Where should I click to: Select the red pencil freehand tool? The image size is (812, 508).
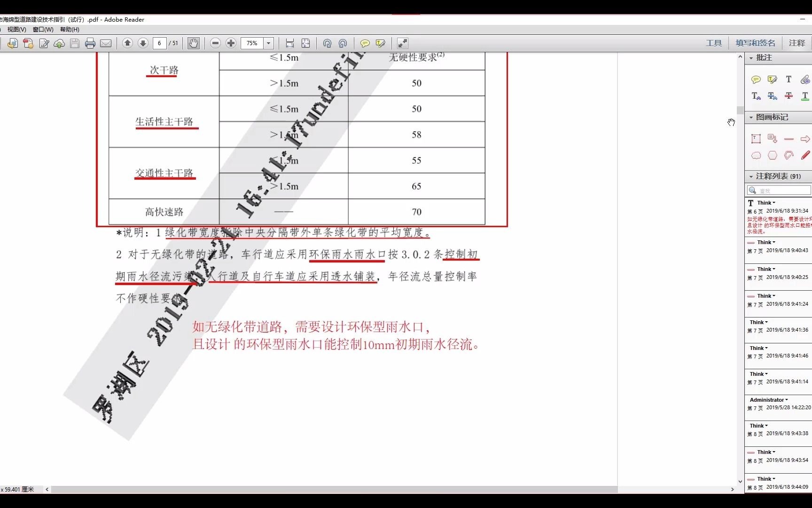pos(805,155)
